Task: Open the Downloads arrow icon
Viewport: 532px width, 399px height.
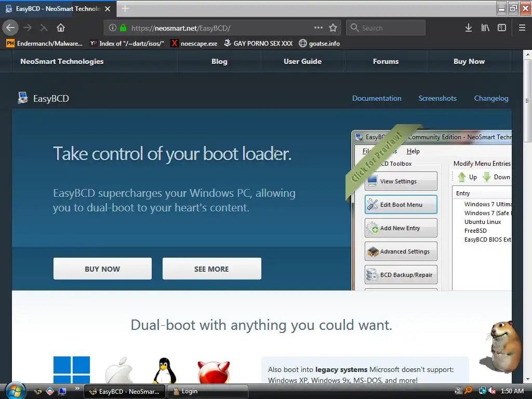Action: point(469,28)
